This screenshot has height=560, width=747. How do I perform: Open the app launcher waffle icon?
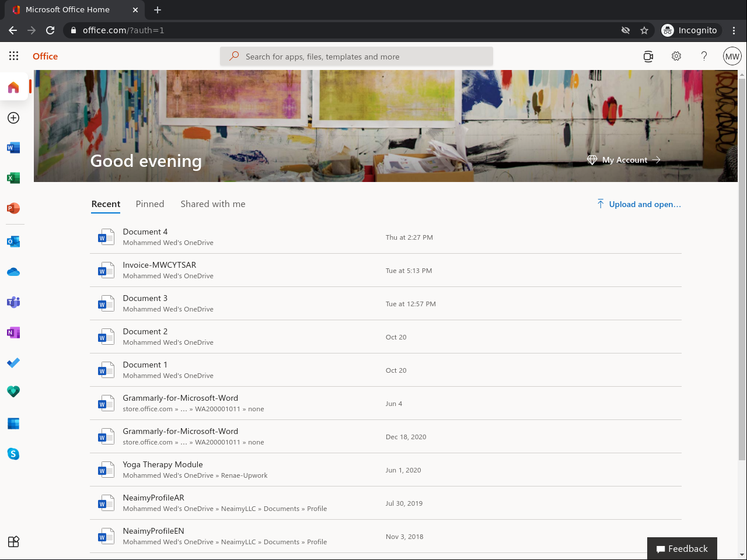point(13,56)
